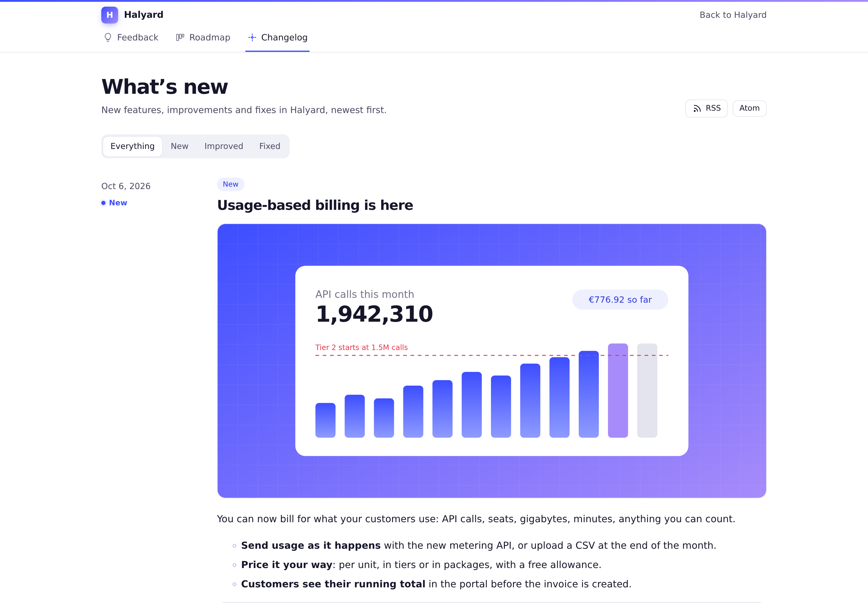Follow the Back to Halyard link
The image size is (868, 603).
coord(733,15)
